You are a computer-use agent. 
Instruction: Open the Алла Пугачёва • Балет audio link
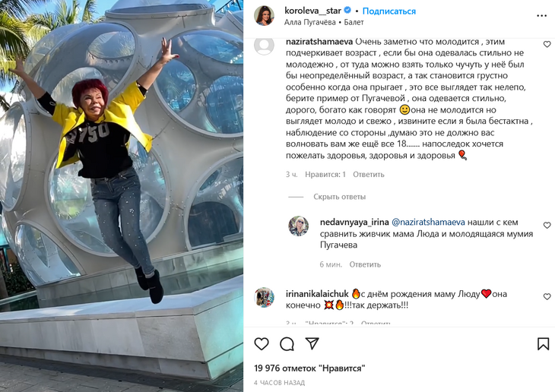point(324,22)
